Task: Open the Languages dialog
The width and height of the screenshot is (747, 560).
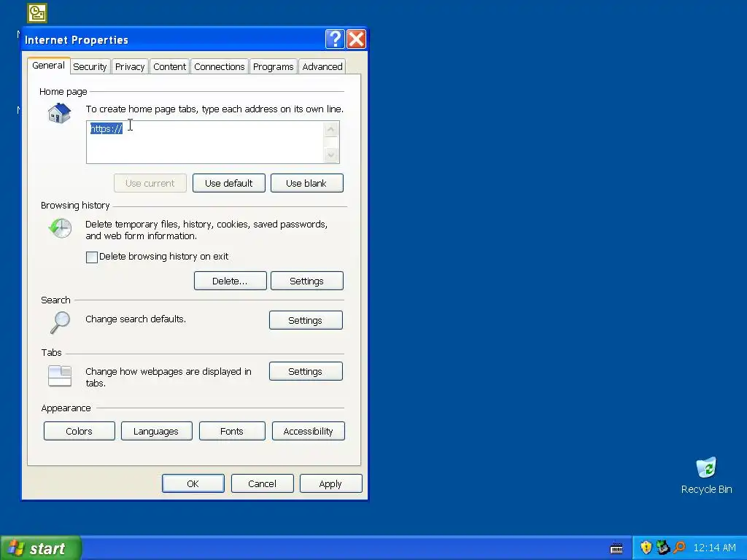Action: [x=156, y=431]
